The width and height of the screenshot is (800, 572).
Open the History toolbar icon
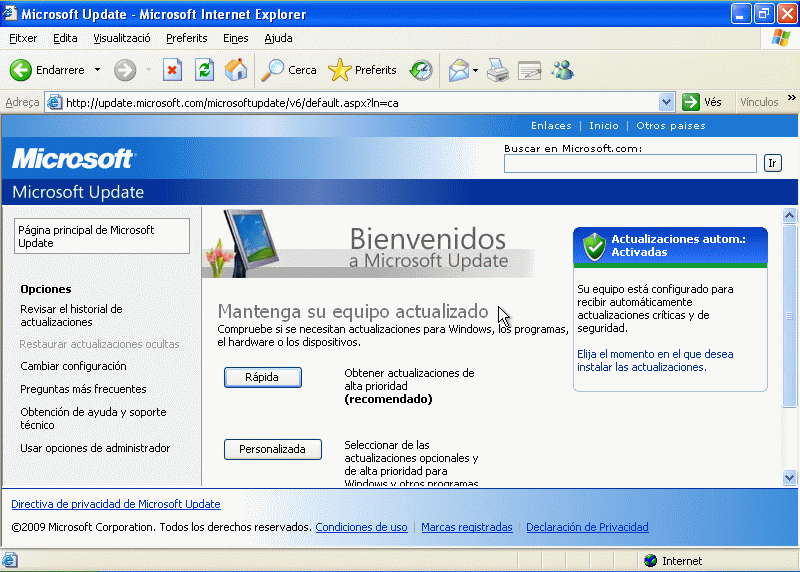coord(421,70)
